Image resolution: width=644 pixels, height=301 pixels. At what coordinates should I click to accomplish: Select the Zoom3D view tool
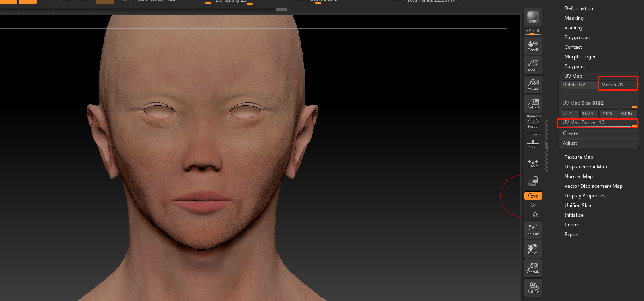coord(533,268)
